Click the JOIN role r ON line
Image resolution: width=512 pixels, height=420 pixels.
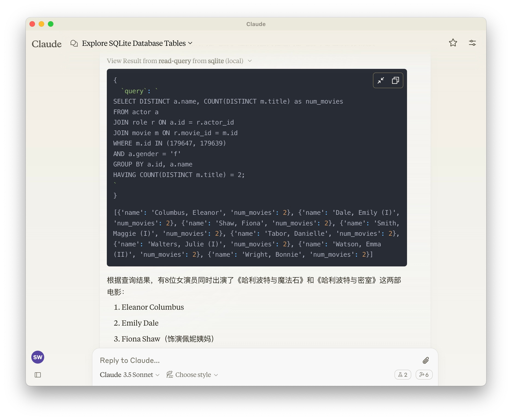173,122
